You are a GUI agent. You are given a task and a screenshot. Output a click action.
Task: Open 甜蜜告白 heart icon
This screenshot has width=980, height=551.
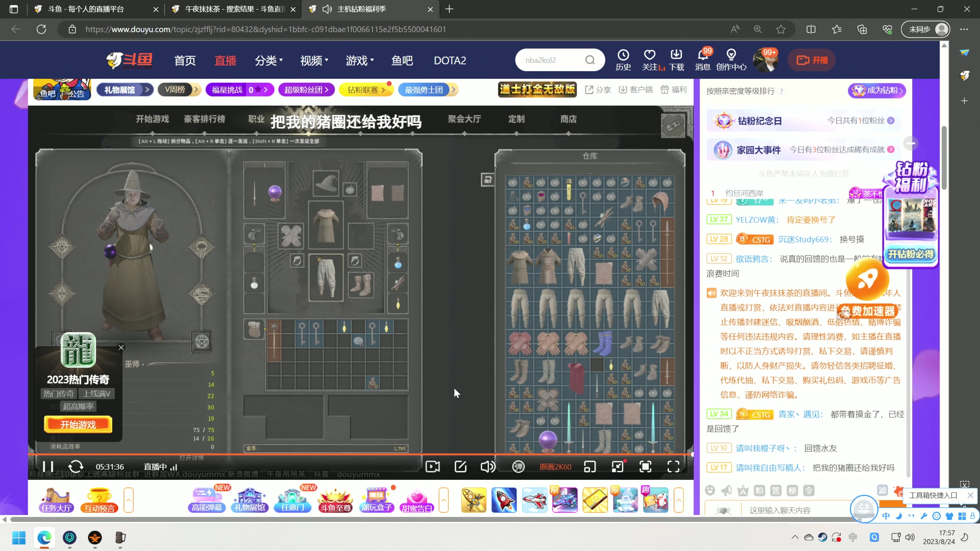416,500
